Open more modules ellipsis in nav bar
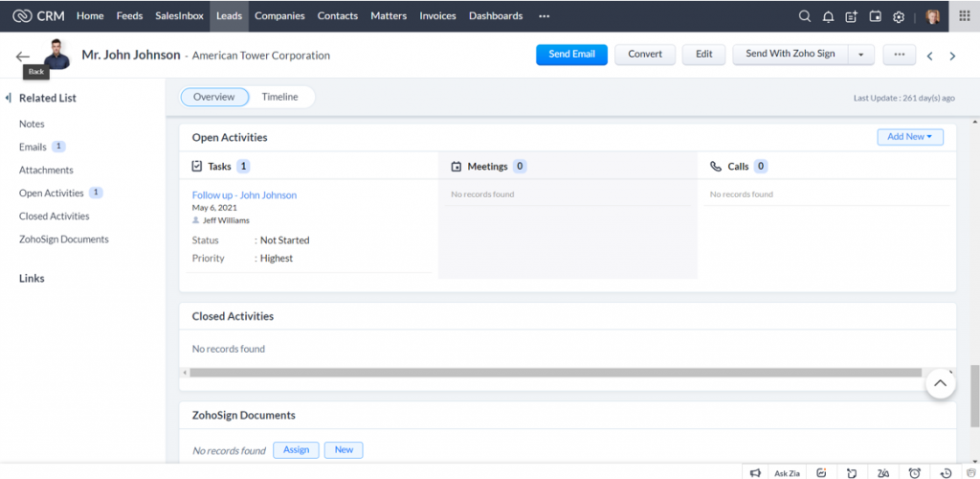 (544, 16)
